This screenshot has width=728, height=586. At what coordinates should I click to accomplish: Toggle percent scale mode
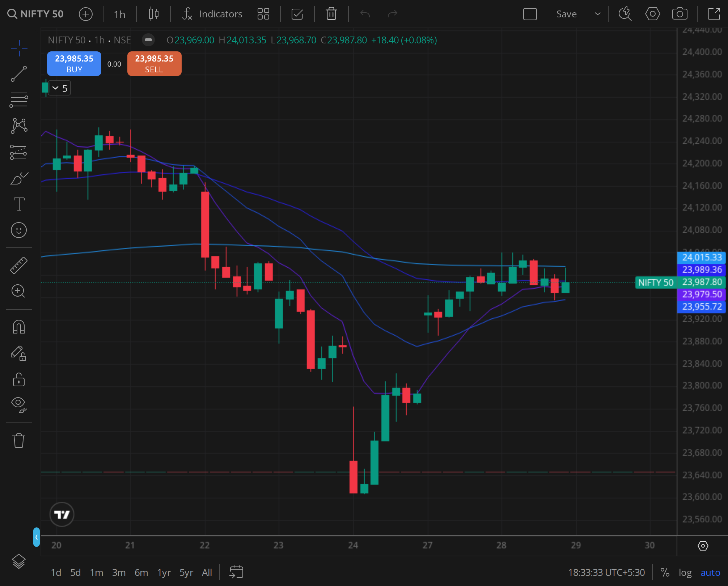pyautogui.click(x=665, y=573)
